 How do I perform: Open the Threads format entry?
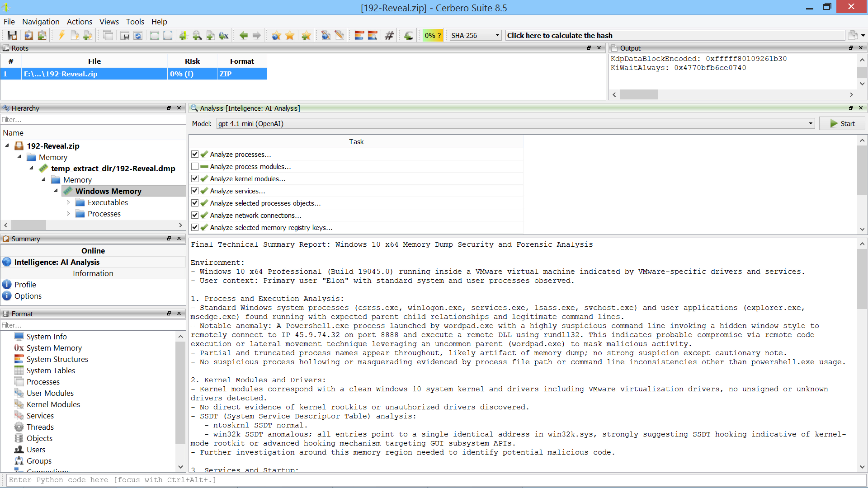(40, 427)
